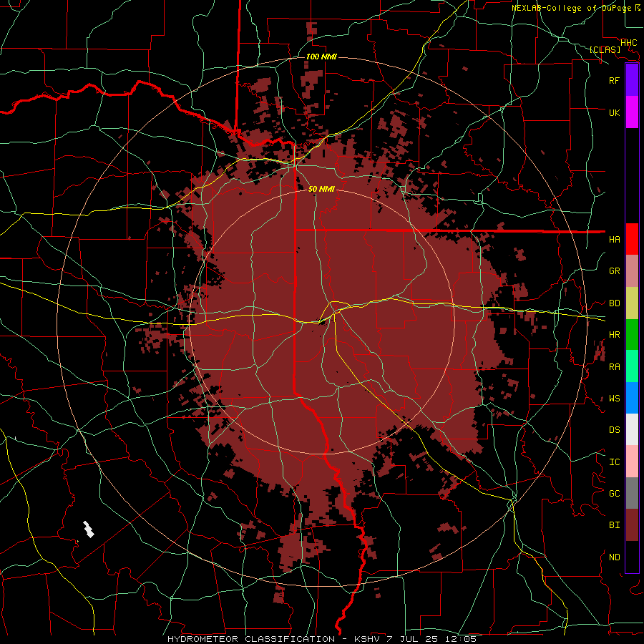Click the HA legend label
The width and height of the screenshot is (644, 644).
(615, 239)
